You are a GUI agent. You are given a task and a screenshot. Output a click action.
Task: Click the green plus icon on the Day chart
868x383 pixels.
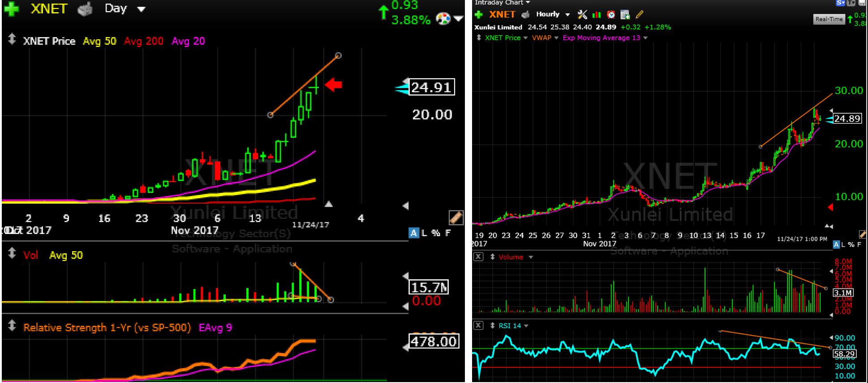11,9
